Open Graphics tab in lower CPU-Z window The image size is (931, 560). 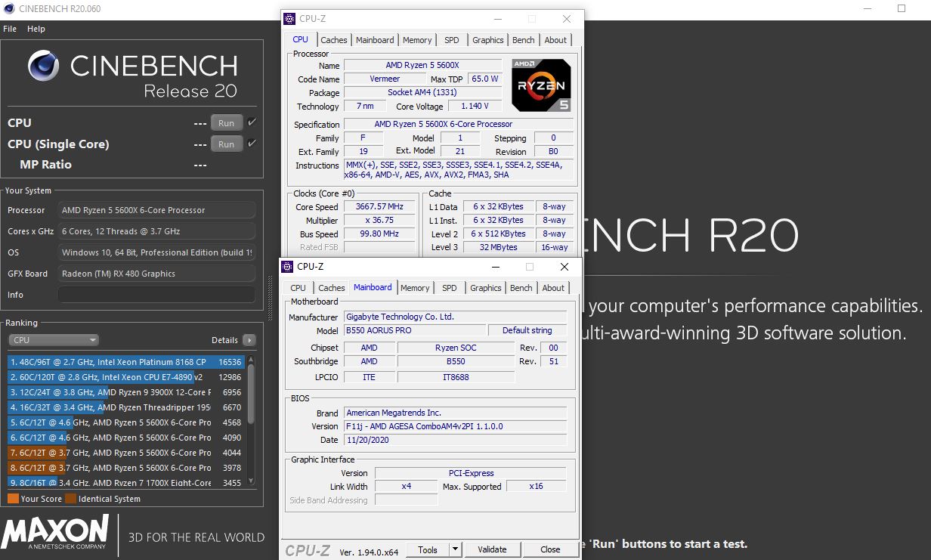[x=485, y=288]
